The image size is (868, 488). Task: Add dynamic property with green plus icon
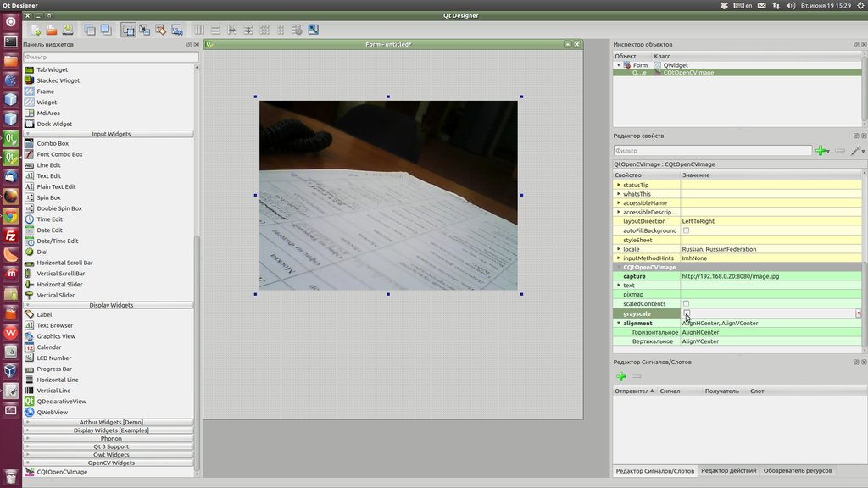[x=820, y=151]
